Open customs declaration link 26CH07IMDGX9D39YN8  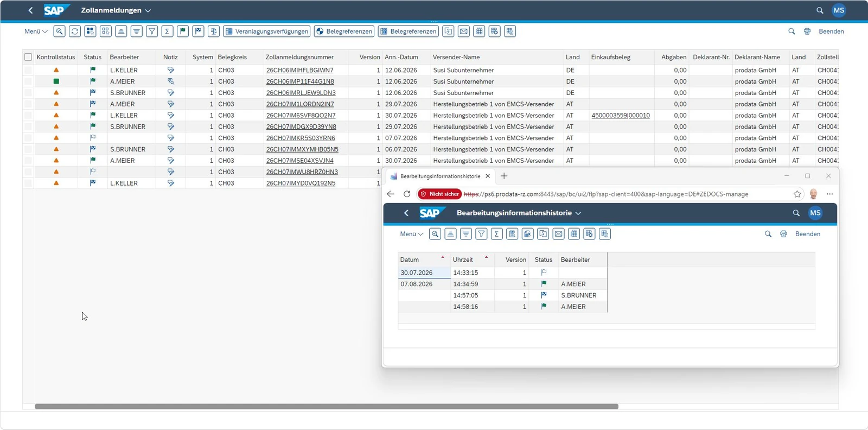click(301, 127)
